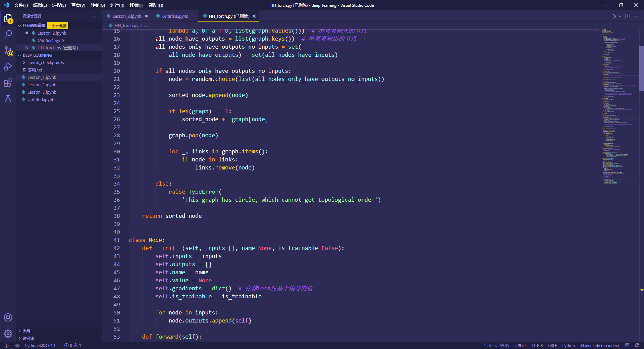Screen dimensions: 644x349
Task: Open the Extensions view
Action: tap(8, 83)
